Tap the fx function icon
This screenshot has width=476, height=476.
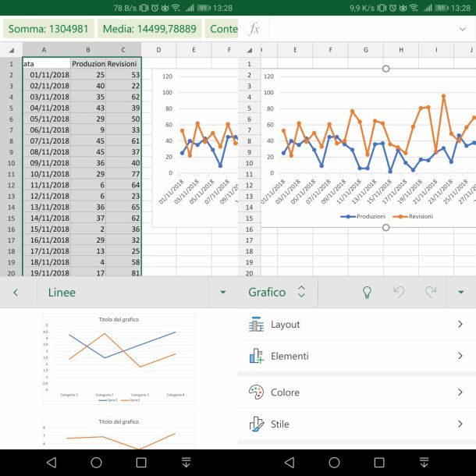[254, 29]
